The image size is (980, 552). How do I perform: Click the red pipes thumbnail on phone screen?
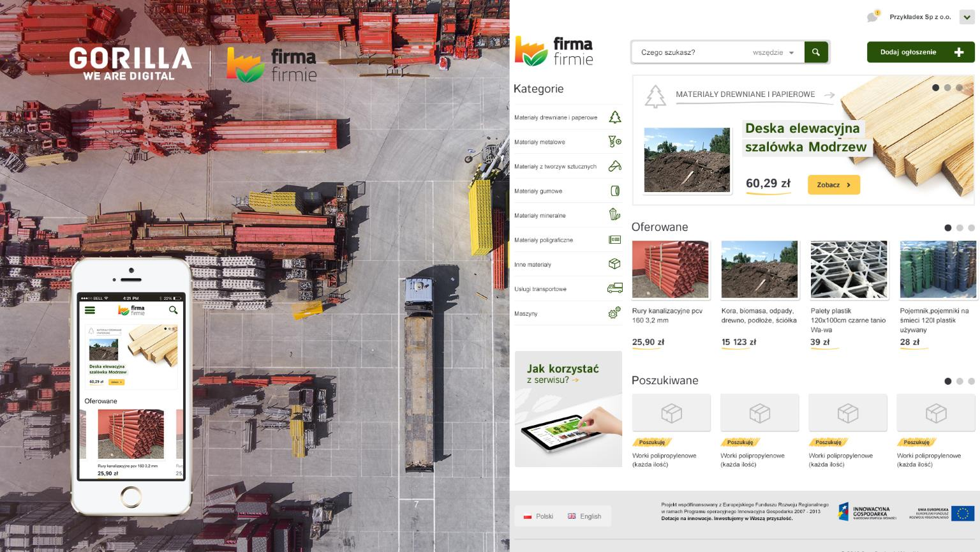click(131, 434)
